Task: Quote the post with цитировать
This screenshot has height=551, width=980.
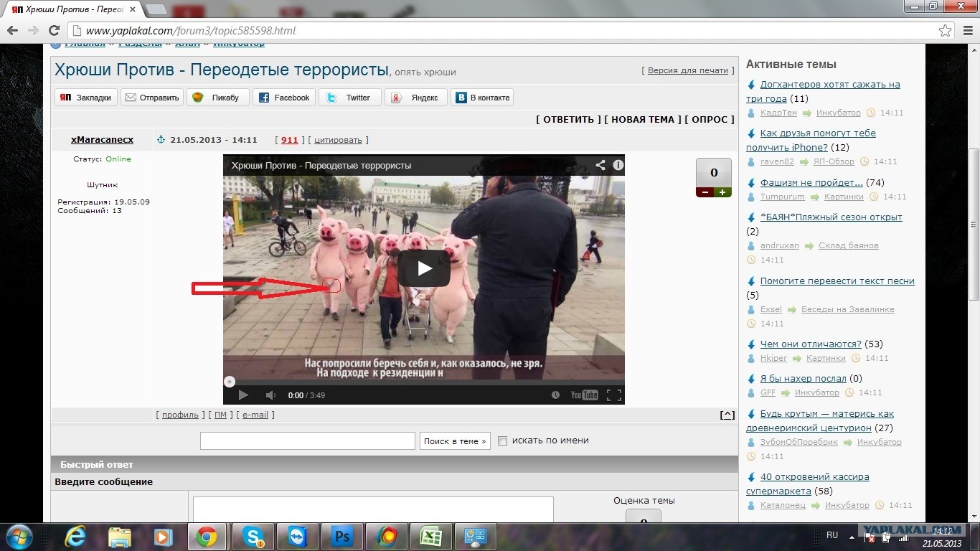Action: (x=338, y=140)
